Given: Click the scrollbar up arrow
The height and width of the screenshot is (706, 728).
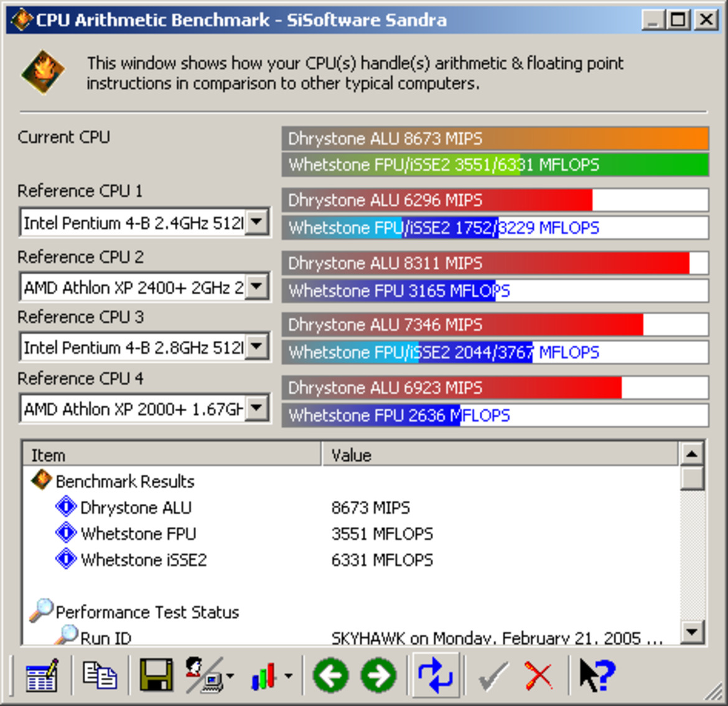Looking at the screenshot, I should (692, 453).
